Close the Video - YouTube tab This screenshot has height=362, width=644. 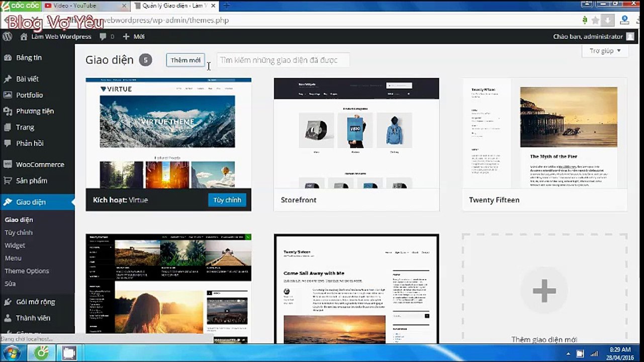point(123,6)
